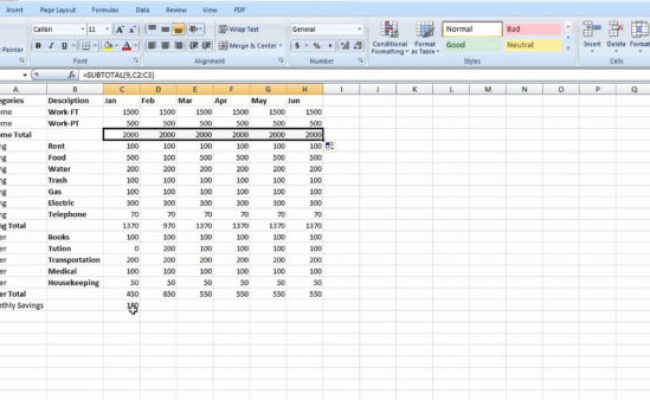Open the font size dropdown
The height and width of the screenshot is (400, 650).
coord(107,29)
